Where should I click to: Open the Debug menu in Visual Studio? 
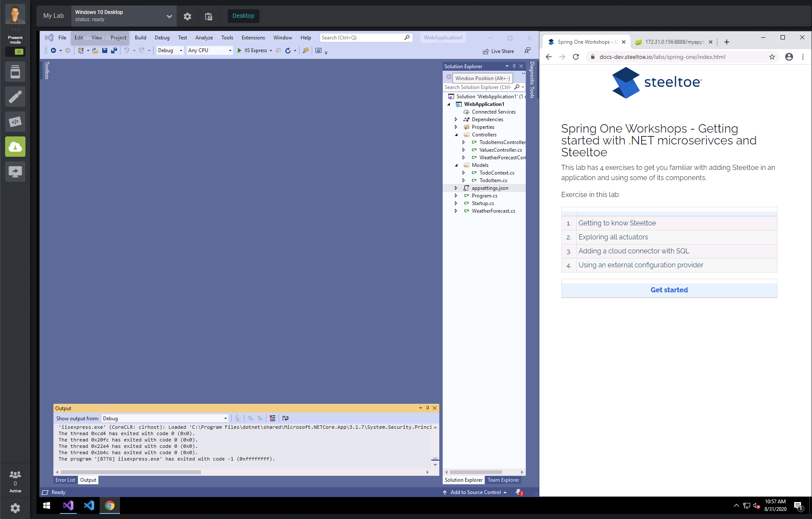coord(162,37)
